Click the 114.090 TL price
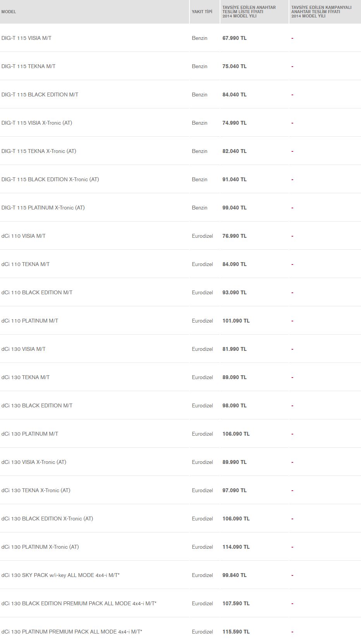 coord(236,547)
